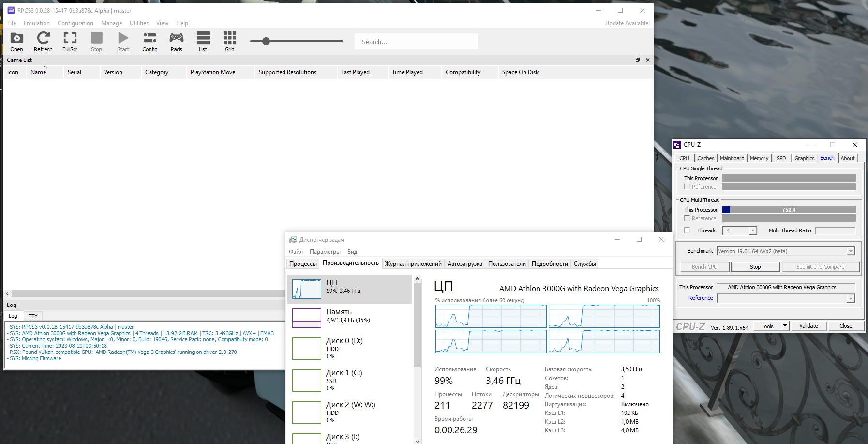Refresh the RPCS3 game list

(x=43, y=42)
